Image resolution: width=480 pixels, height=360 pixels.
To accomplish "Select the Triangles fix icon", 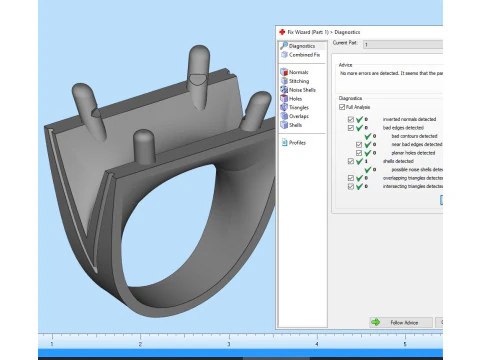I will 284,107.
